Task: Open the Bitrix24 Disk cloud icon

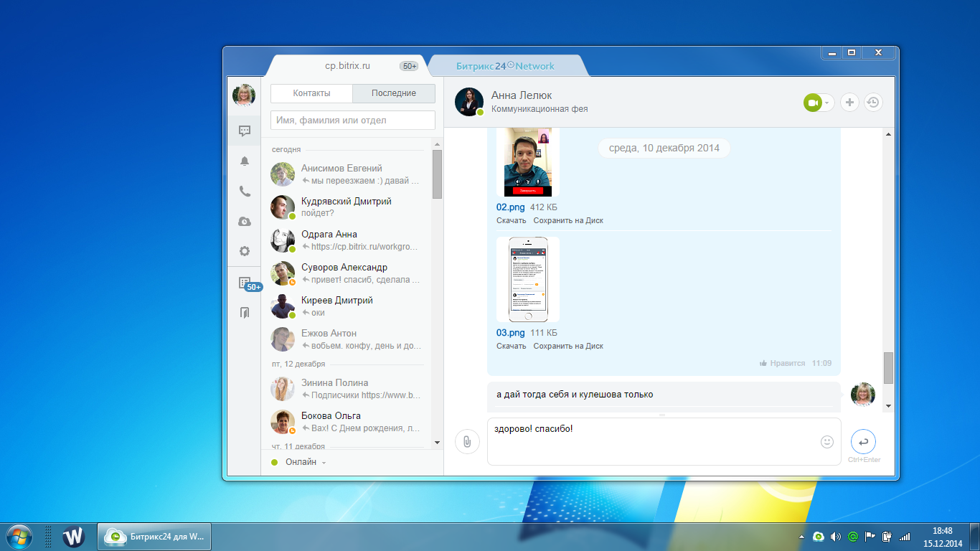Action: click(245, 222)
